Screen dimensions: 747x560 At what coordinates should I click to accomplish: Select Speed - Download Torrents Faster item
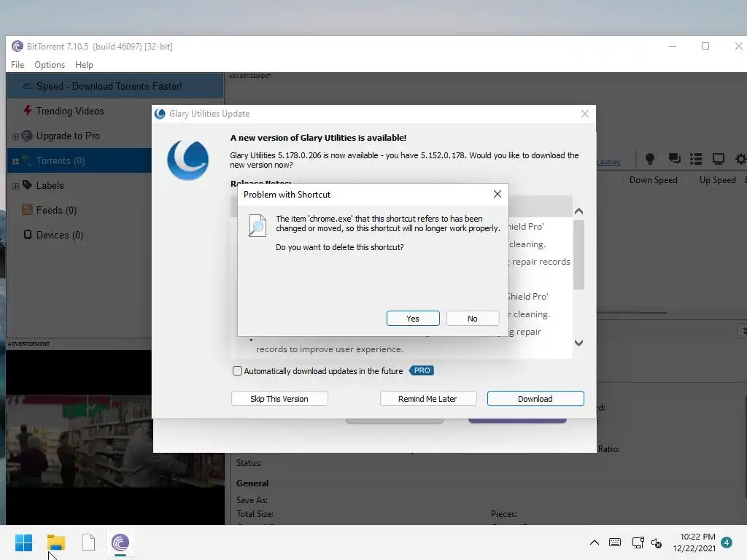tap(115, 86)
